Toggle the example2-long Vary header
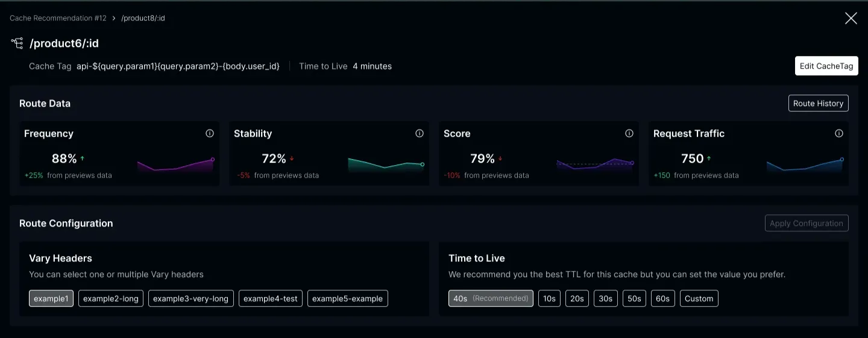The height and width of the screenshot is (338, 868). click(111, 298)
